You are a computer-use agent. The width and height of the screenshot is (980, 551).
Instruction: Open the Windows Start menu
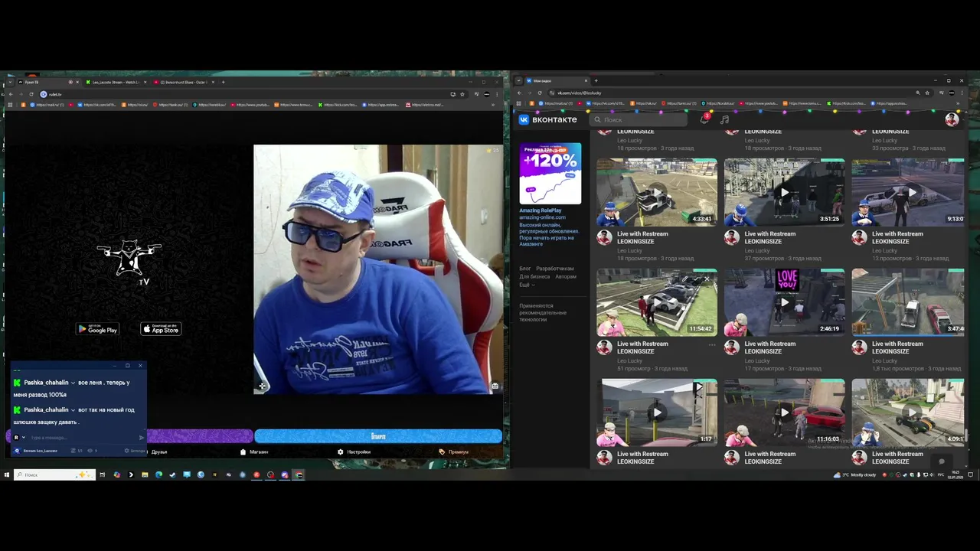(7, 474)
